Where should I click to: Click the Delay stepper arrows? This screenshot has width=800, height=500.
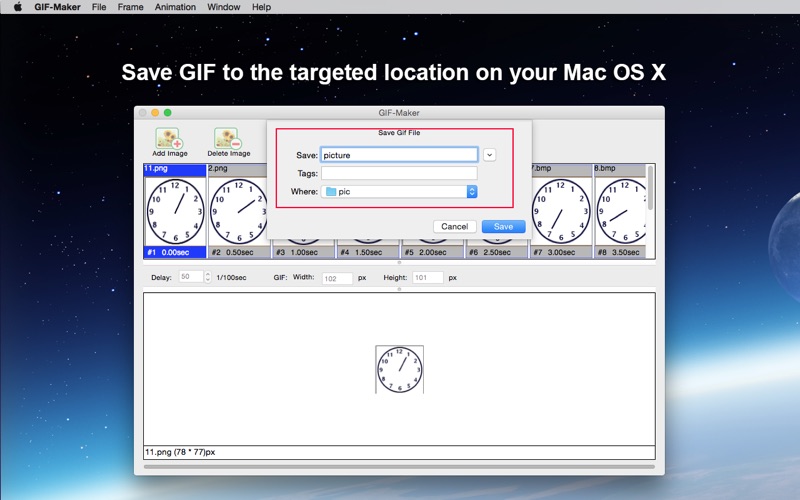[x=207, y=277]
